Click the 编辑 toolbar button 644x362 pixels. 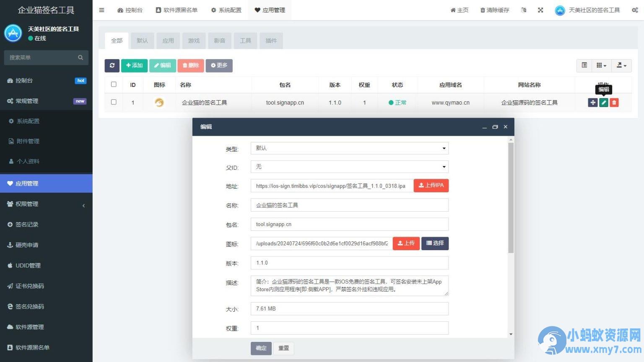click(163, 65)
